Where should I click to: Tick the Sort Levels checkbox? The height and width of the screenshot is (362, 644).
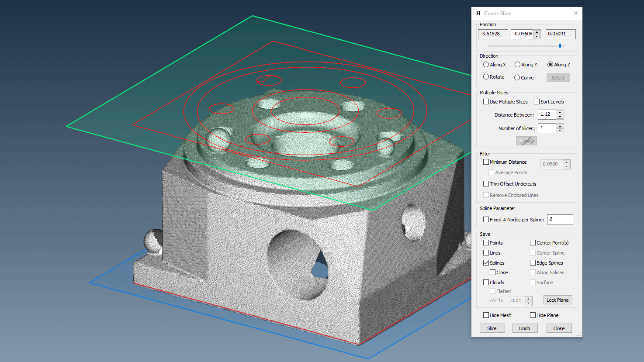pos(537,102)
